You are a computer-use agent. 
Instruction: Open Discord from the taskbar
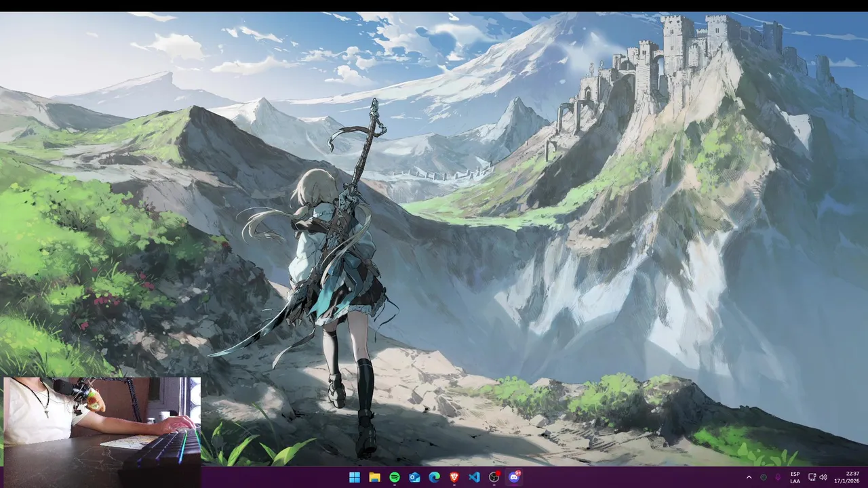pyautogui.click(x=514, y=477)
